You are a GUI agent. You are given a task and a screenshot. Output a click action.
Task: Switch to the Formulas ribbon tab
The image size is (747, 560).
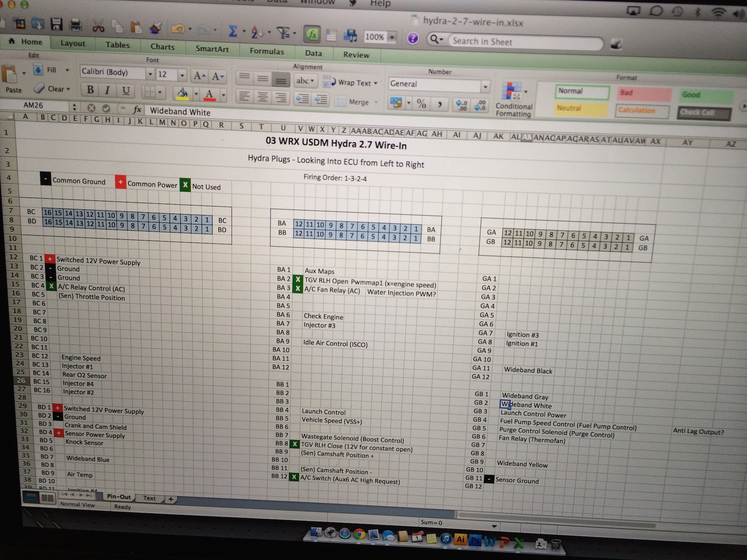coord(267,52)
